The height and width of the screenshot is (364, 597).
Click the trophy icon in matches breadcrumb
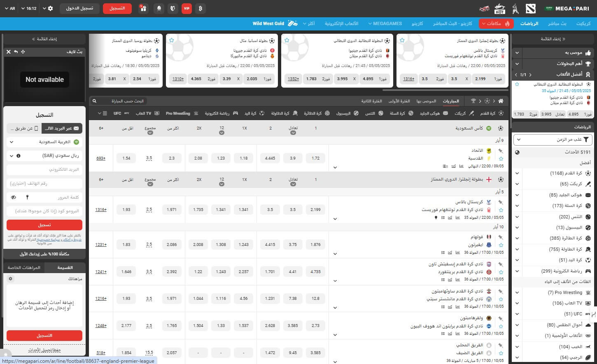click(x=473, y=101)
